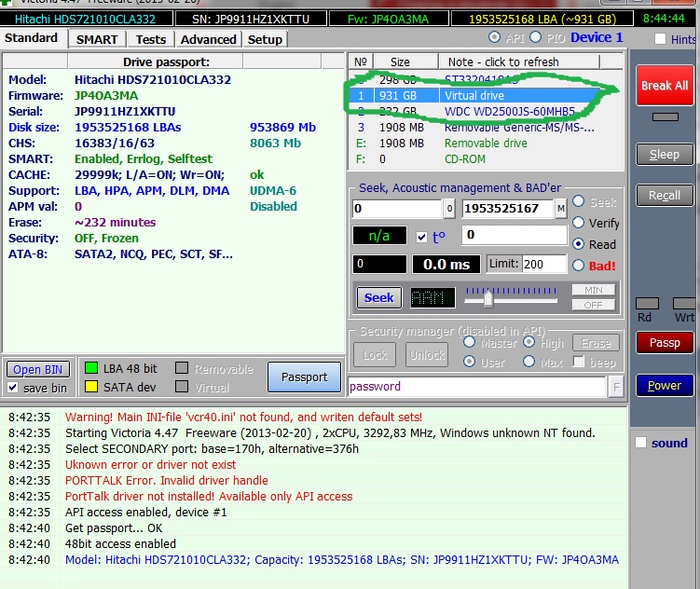700x589 pixels.
Task: Click the start LBA field containing 0
Action: tap(397, 209)
